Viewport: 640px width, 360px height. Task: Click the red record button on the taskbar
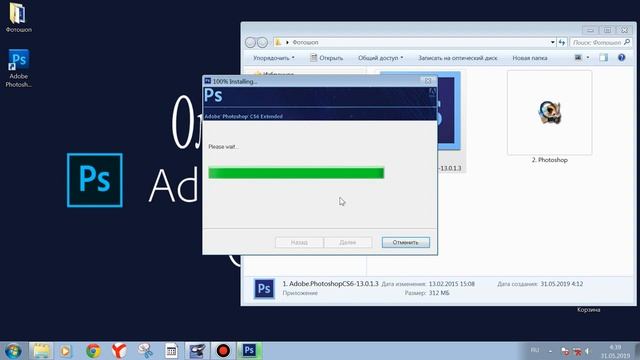[x=223, y=351]
